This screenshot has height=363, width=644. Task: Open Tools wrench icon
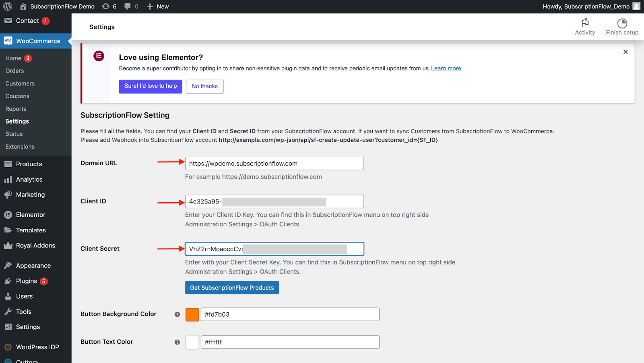(8, 311)
